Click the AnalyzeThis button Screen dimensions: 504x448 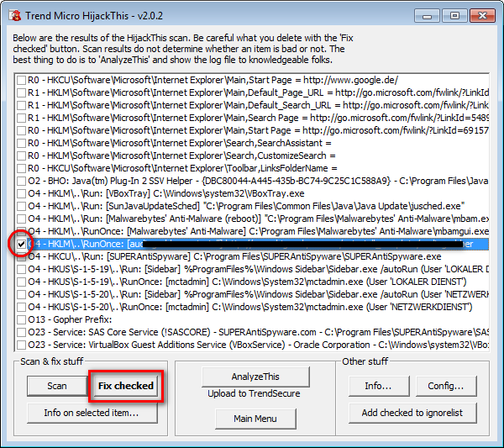pyautogui.click(x=255, y=377)
